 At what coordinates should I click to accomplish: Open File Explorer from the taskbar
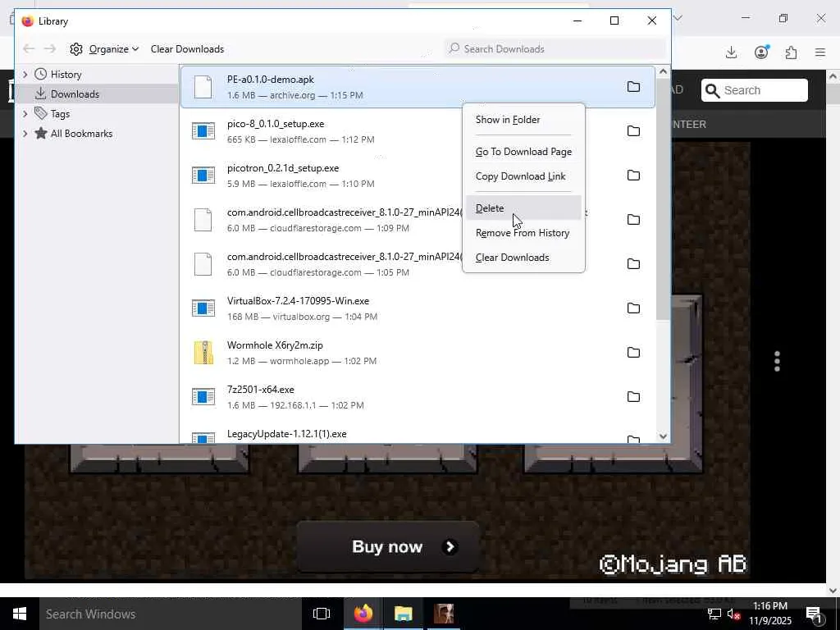pyautogui.click(x=403, y=614)
